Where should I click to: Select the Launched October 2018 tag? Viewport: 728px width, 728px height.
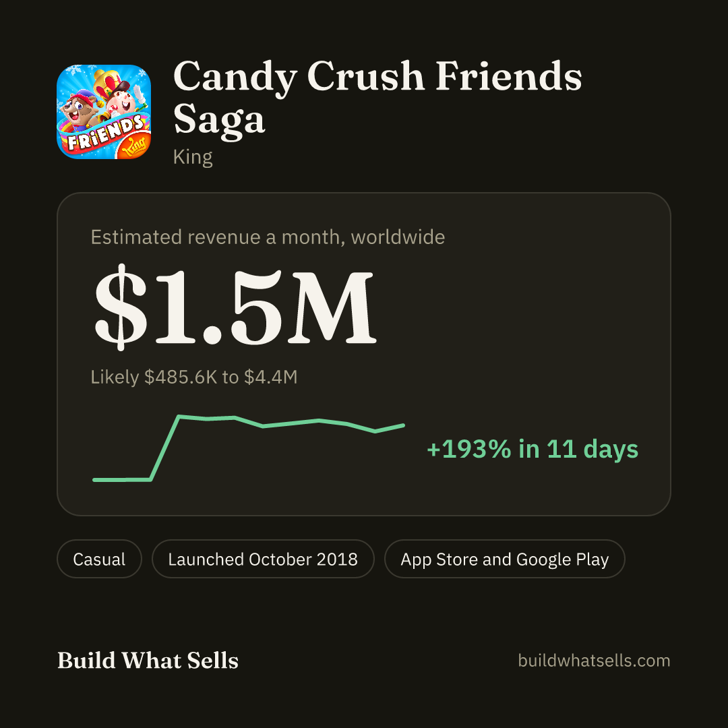coord(263,559)
